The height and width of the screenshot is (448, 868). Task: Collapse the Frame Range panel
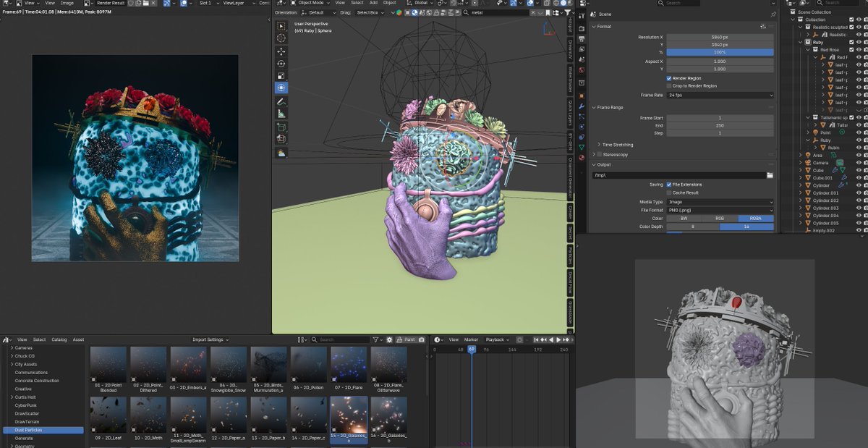pos(610,107)
